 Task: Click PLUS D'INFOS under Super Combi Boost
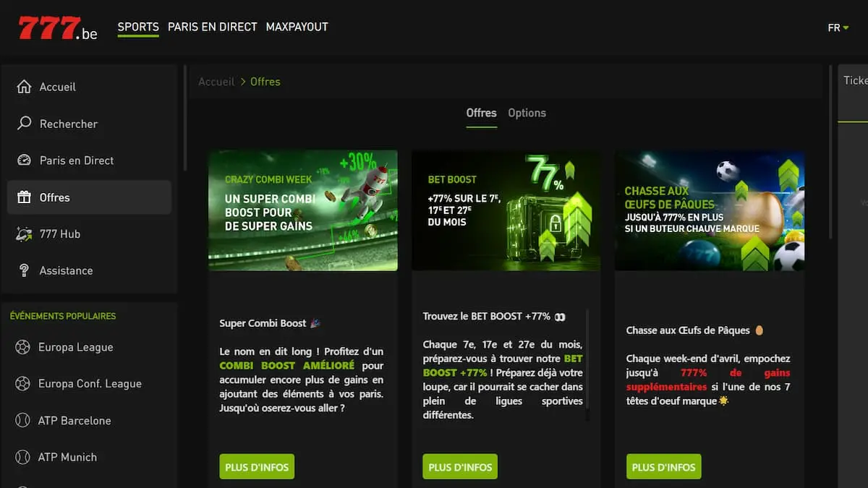[257, 467]
